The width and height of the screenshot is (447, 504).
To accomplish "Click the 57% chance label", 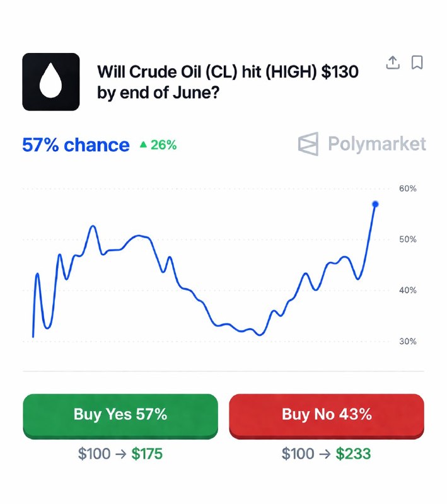I will tap(77, 144).
